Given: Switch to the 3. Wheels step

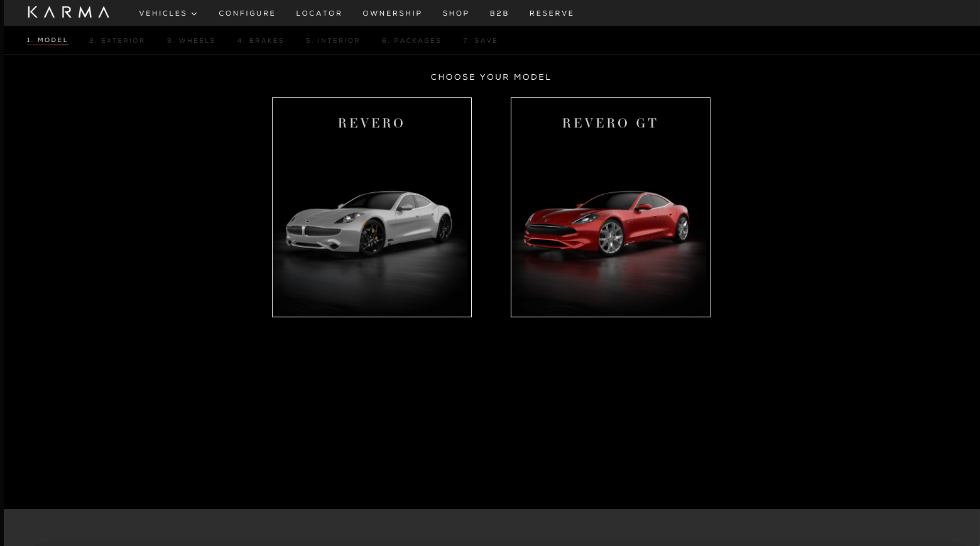Looking at the screenshot, I should 191,41.
